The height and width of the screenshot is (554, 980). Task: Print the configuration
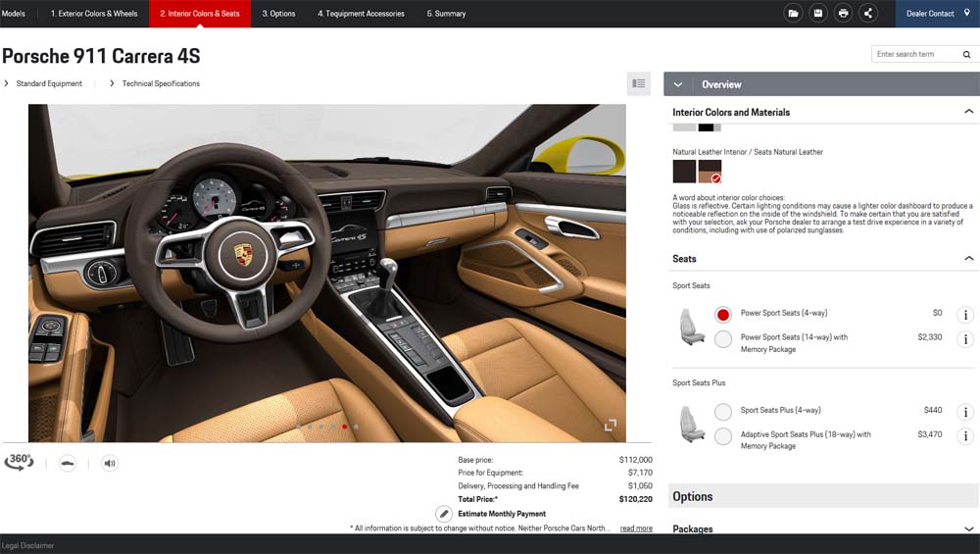click(x=843, y=14)
